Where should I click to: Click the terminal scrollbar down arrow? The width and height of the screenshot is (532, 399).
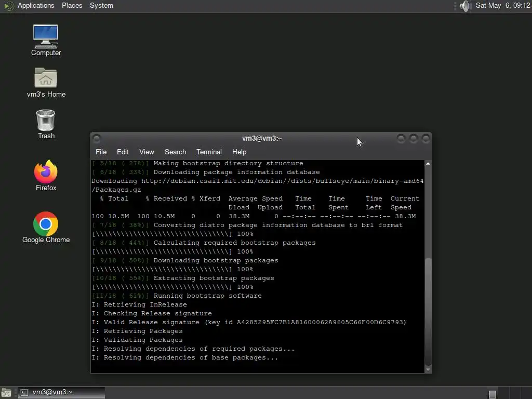428,369
